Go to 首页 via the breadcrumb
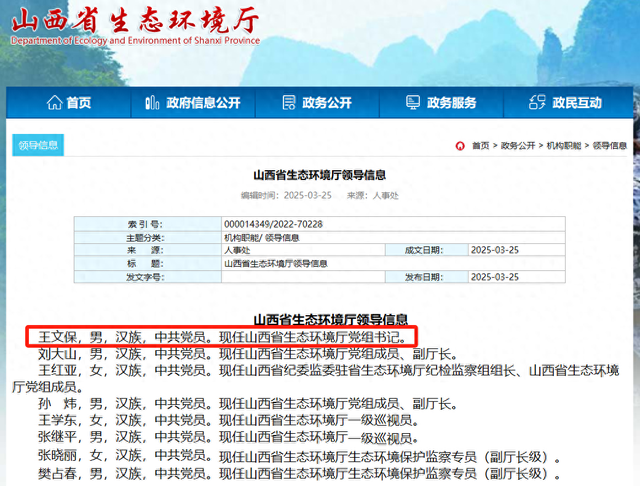The height and width of the screenshot is (486, 640). click(x=480, y=146)
